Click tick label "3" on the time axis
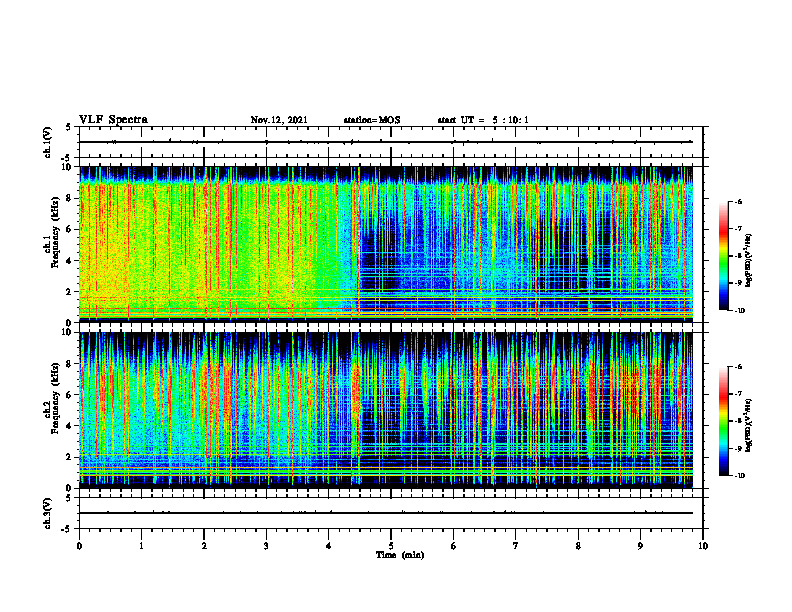 tap(266, 546)
